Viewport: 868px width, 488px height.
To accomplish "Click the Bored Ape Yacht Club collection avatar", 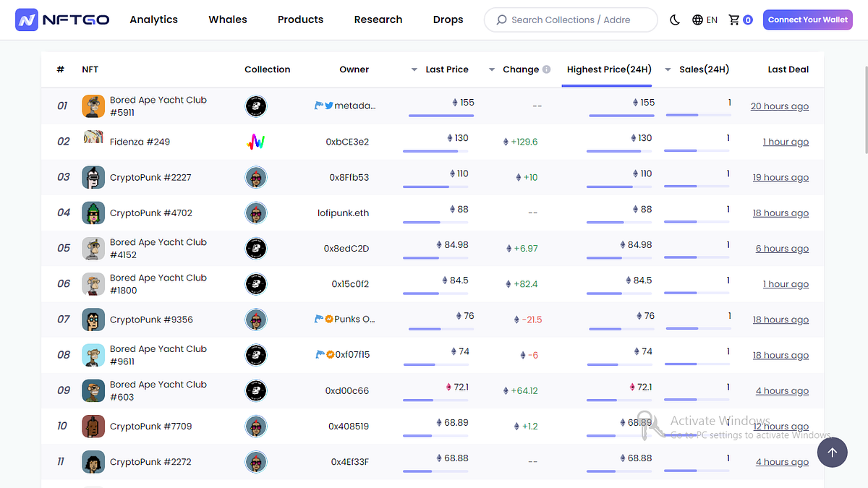I will (x=256, y=106).
